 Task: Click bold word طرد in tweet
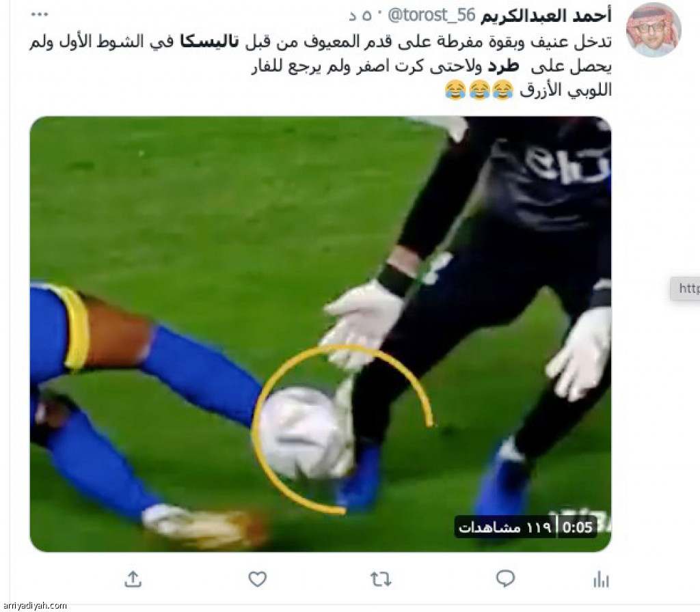pos(502,66)
